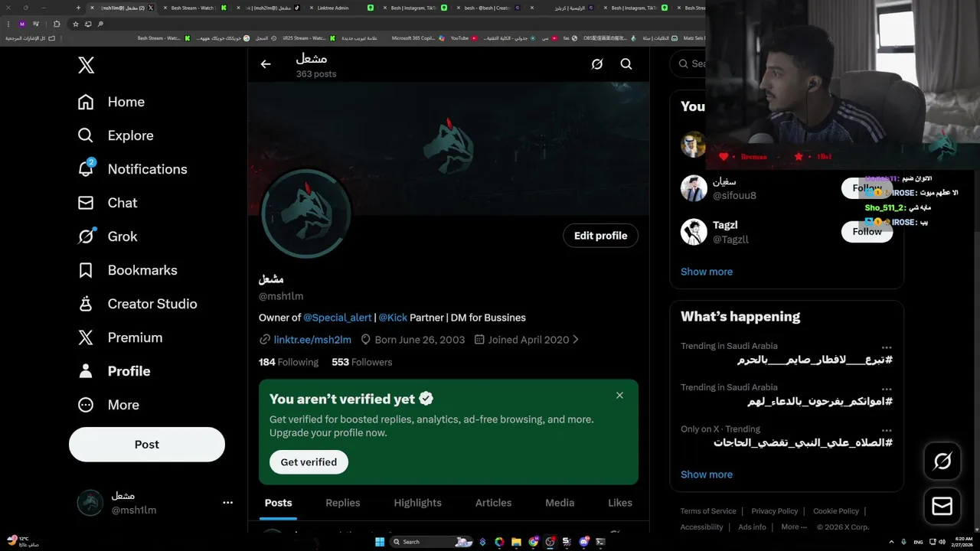The image size is (980, 551).
Task: Open Chat from the sidebar
Action: point(107,203)
